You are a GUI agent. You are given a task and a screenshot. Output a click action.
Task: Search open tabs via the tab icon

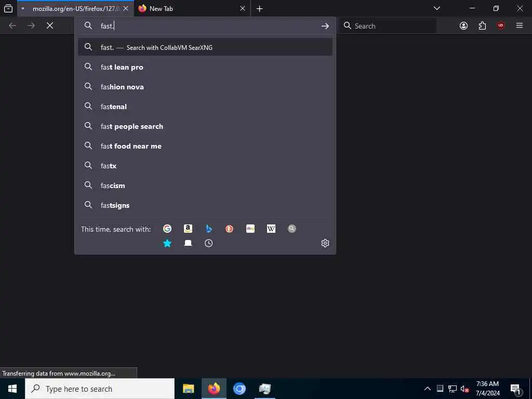[188, 243]
